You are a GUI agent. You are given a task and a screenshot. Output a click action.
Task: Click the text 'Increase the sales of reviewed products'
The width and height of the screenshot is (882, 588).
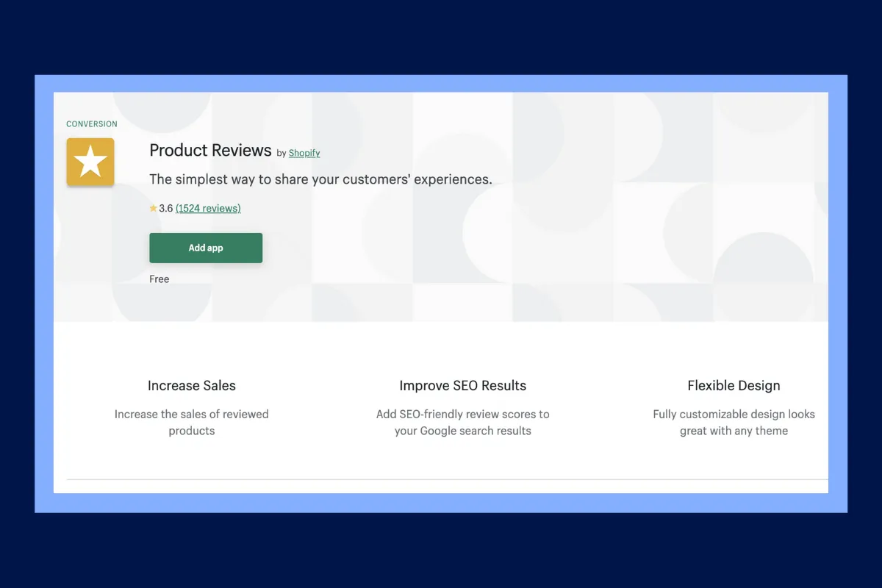(x=192, y=423)
